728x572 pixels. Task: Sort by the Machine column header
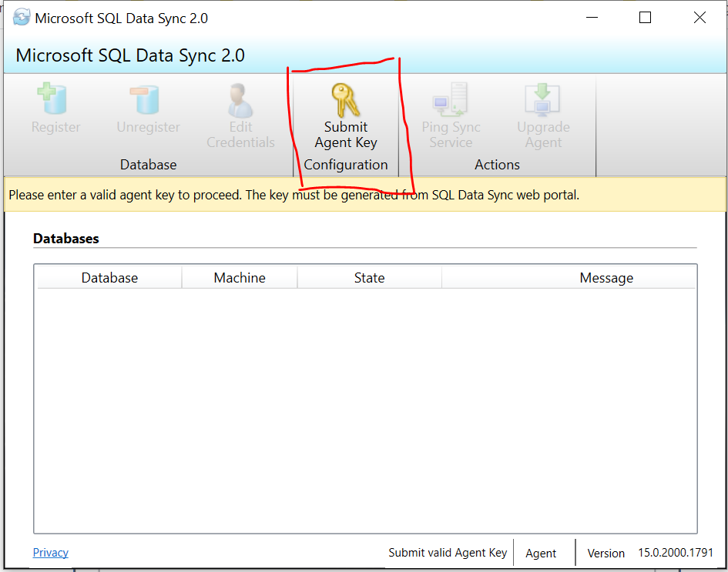(240, 277)
